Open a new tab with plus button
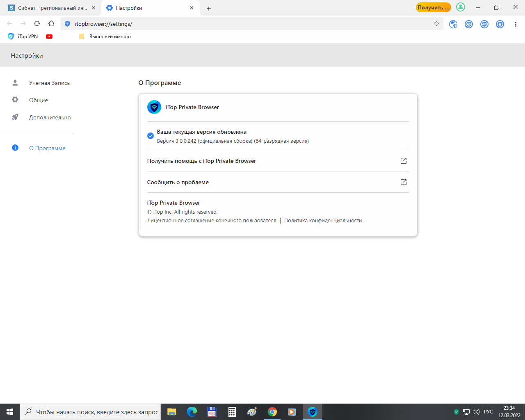Image resolution: width=525 pixels, height=420 pixels. click(209, 8)
